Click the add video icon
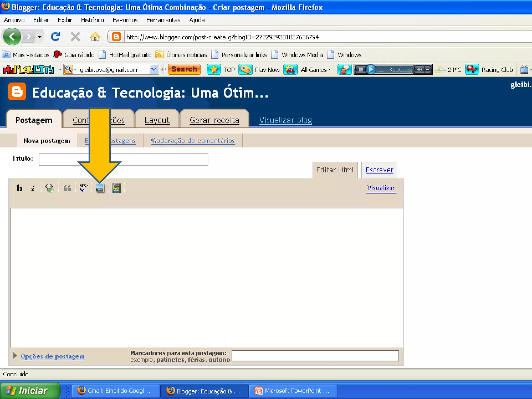The height and width of the screenshot is (399, 532). click(117, 188)
